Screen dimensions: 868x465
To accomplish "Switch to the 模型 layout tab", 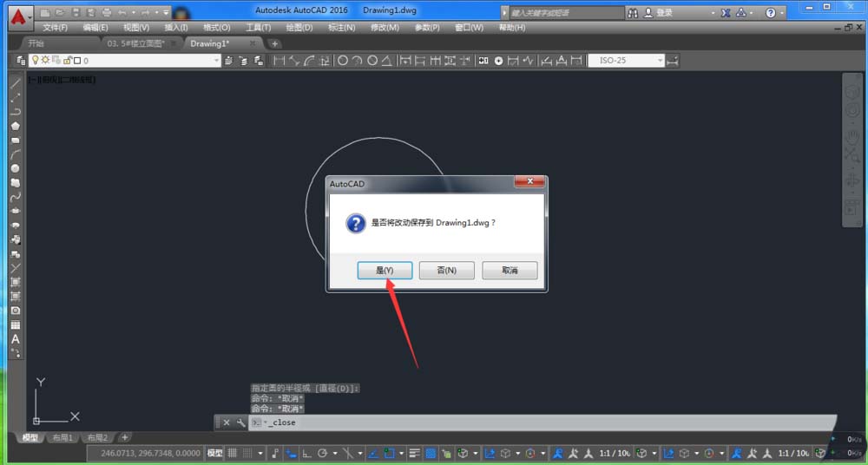I will point(30,438).
